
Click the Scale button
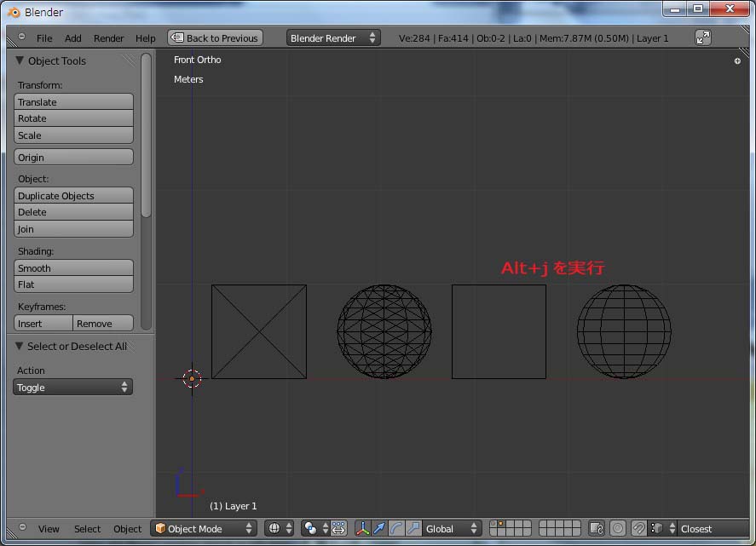point(74,135)
